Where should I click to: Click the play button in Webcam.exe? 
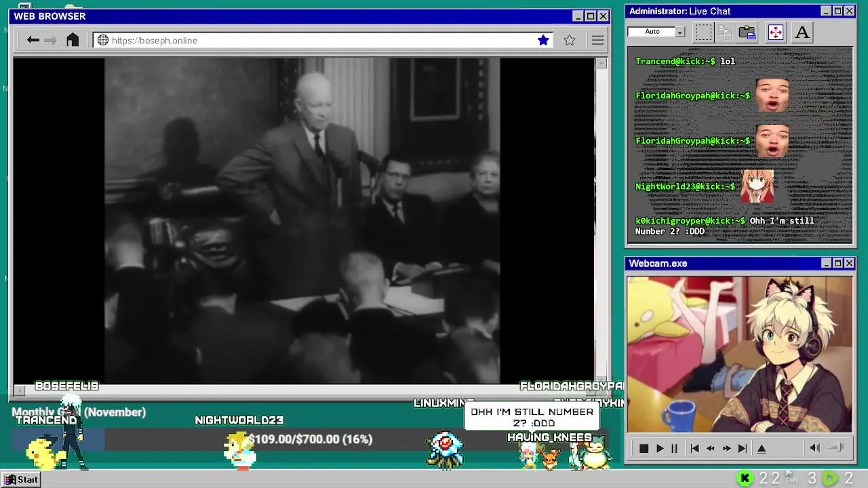[660, 449]
